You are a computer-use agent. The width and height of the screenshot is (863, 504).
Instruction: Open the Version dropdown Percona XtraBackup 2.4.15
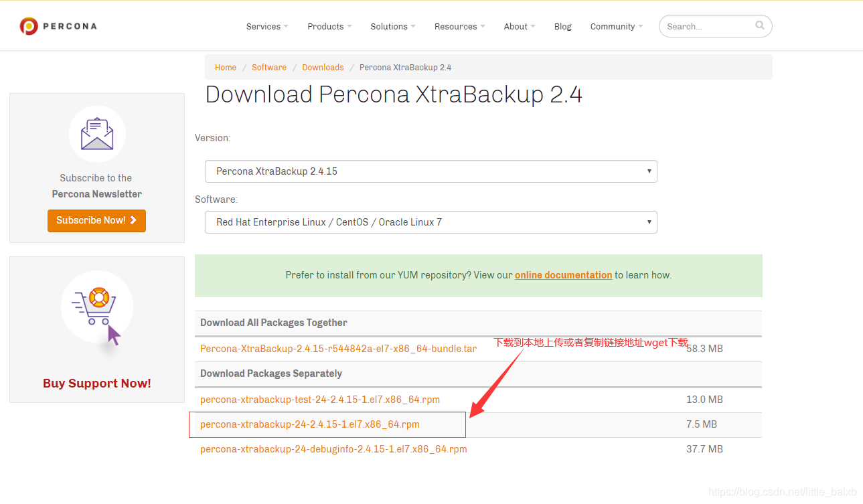pos(431,171)
